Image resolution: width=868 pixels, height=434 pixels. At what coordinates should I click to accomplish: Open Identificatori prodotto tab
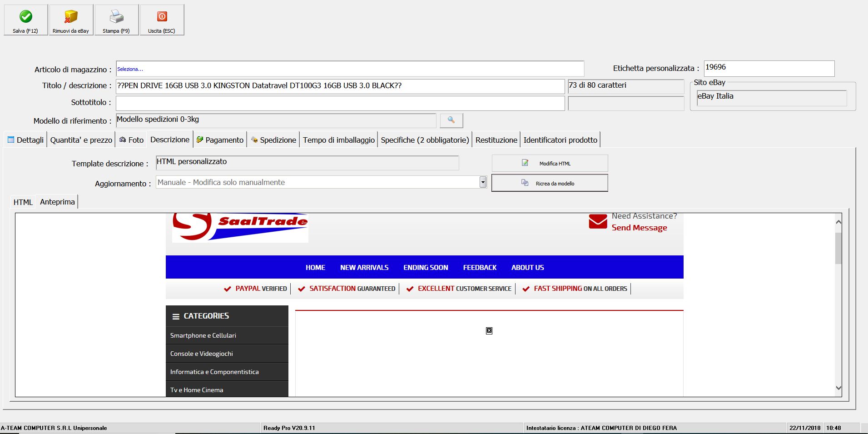click(560, 140)
